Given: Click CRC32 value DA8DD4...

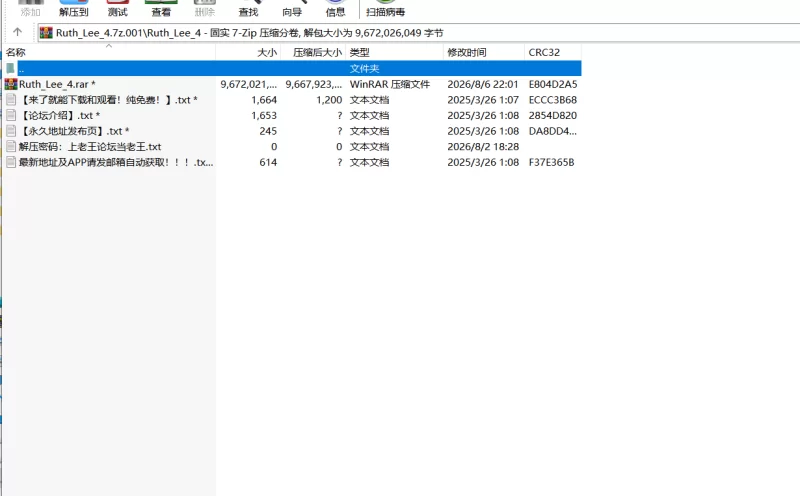Looking at the screenshot, I should (553, 131).
